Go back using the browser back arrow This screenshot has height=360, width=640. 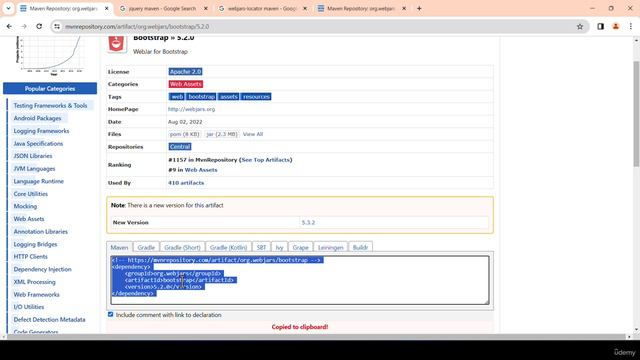point(9,27)
